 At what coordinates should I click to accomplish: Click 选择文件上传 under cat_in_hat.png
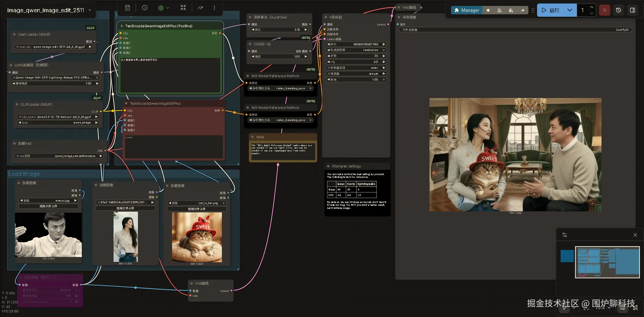tap(197, 209)
